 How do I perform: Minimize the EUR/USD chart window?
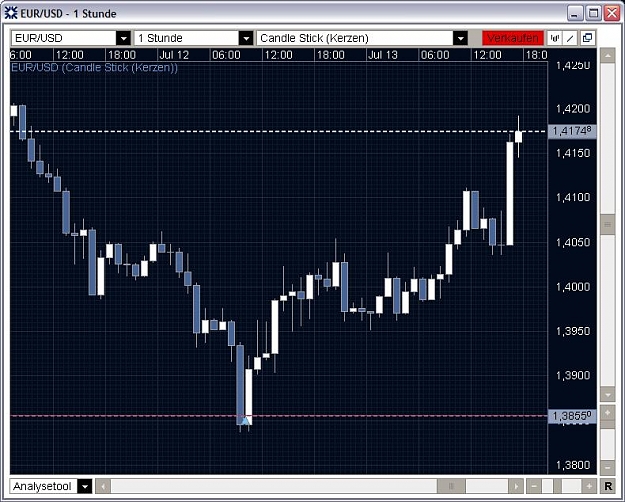(575, 14)
